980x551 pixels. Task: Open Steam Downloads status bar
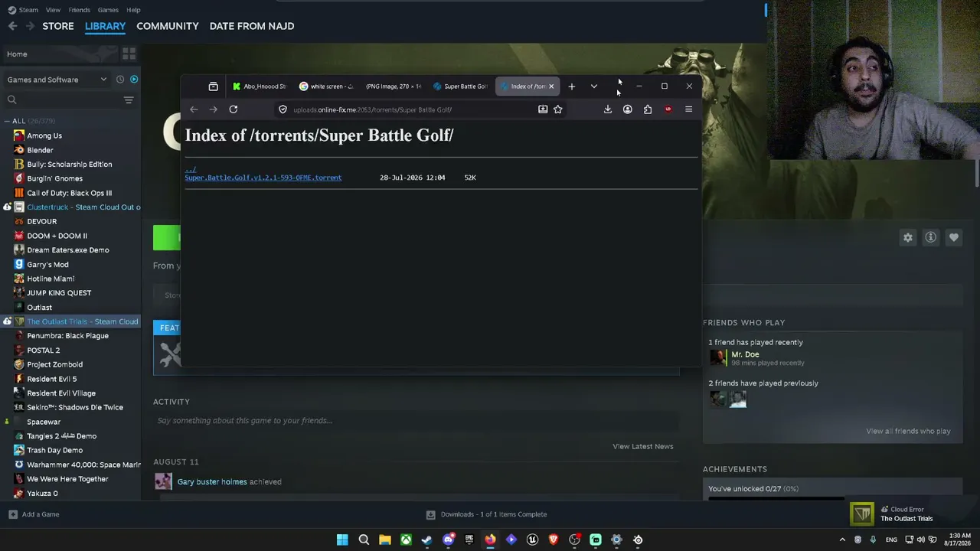486,514
